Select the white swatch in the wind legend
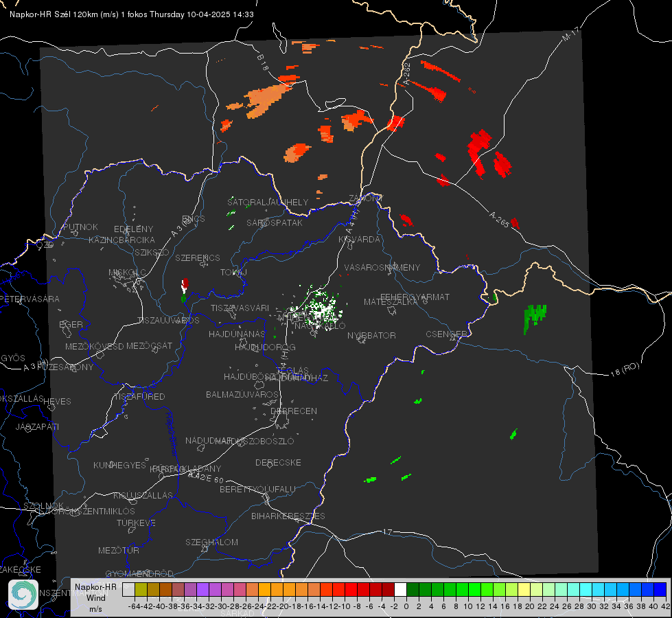672x618 pixels. coord(400,589)
